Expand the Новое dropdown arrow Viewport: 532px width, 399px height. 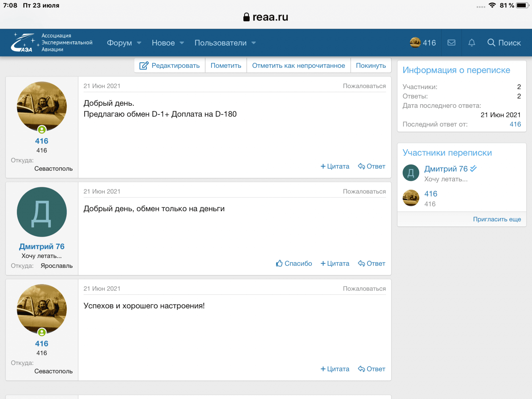pos(182,43)
